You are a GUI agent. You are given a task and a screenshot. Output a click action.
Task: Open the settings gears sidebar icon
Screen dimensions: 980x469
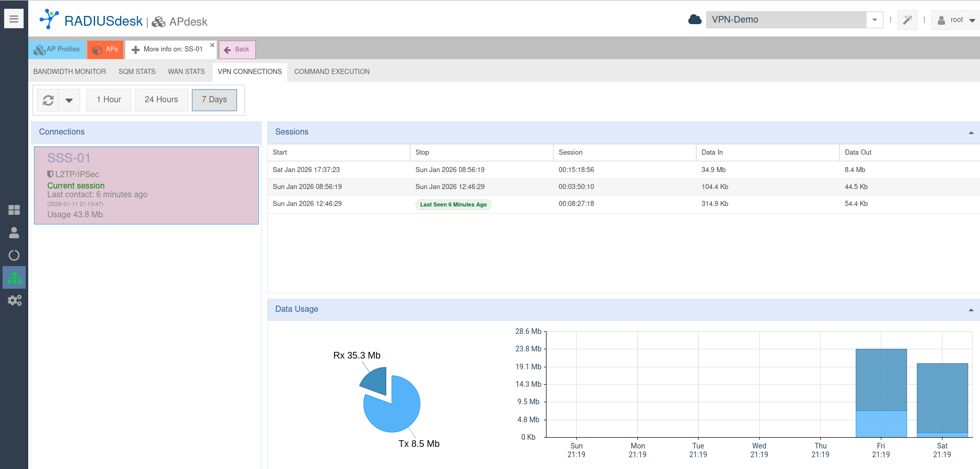pos(14,301)
